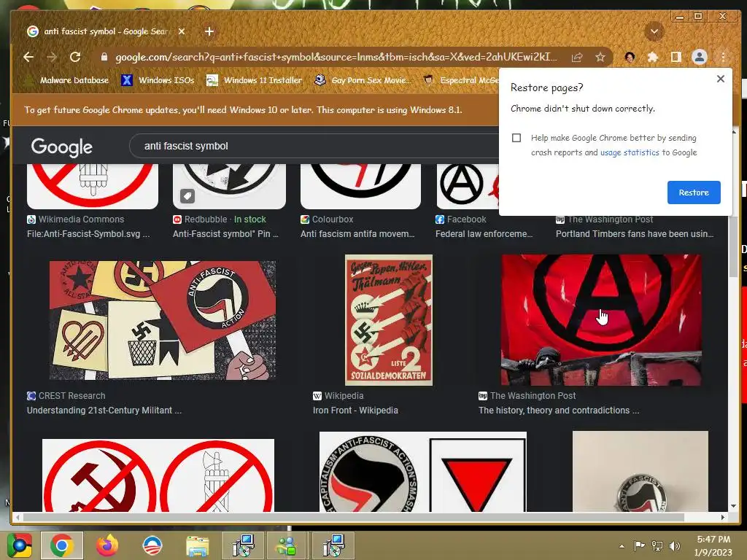Open crossed hammer and sickle thumbnail
Screen dimensions: 747x560
(x=158, y=475)
